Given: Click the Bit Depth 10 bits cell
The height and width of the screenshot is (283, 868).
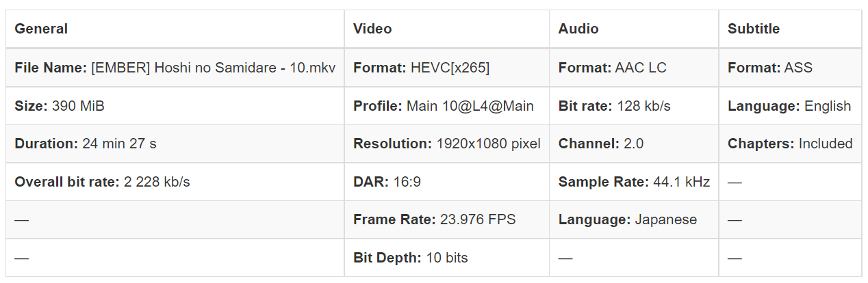Looking at the screenshot, I should 410,258.
